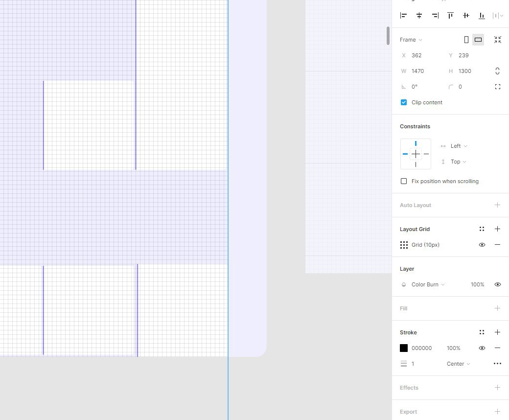509x420 pixels.
Task: Open Layout Grid styles icon
Action: click(x=482, y=229)
